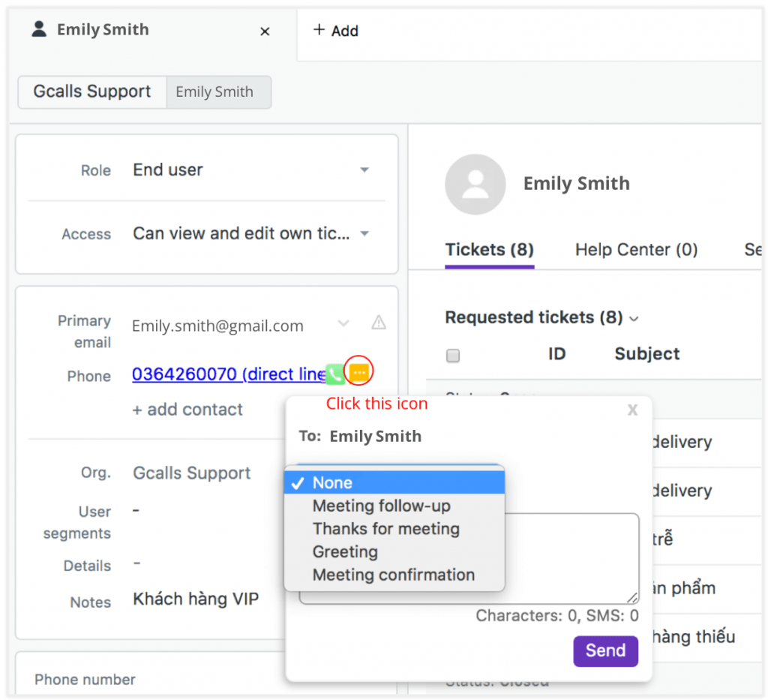The width and height of the screenshot is (768, 700).
Task: Click the Gcalls Support breadcrumb
Action: tap(92, 92)
